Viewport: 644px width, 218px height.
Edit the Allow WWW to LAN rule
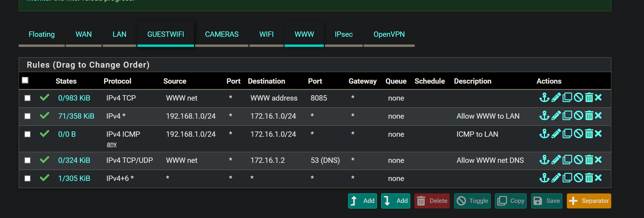tap(556, 116)
